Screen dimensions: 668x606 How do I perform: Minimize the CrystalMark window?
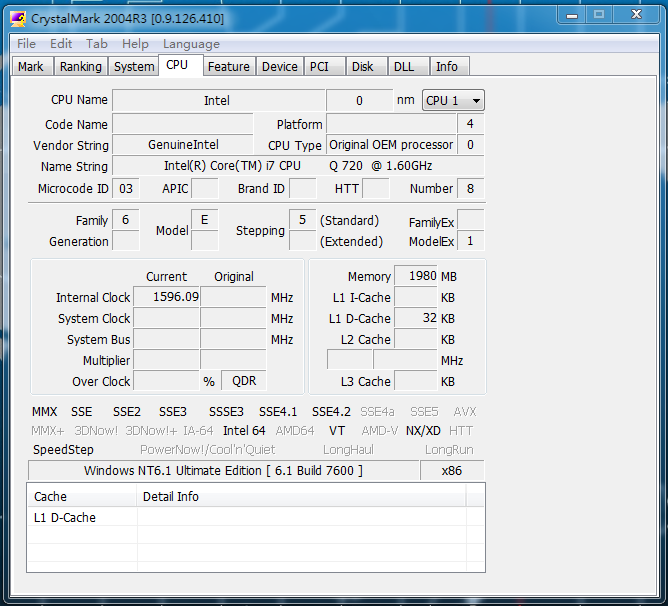pyautogui.click(x=572, y=15)
